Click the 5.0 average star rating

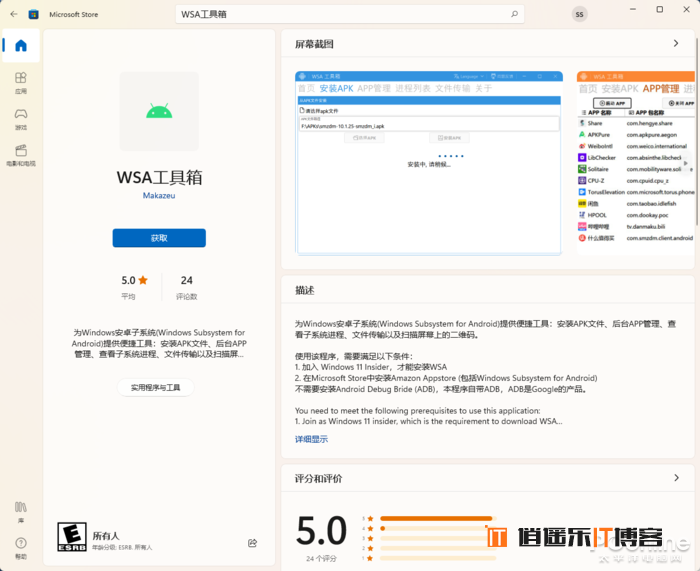pyautogui.click(x=134, y=287)
